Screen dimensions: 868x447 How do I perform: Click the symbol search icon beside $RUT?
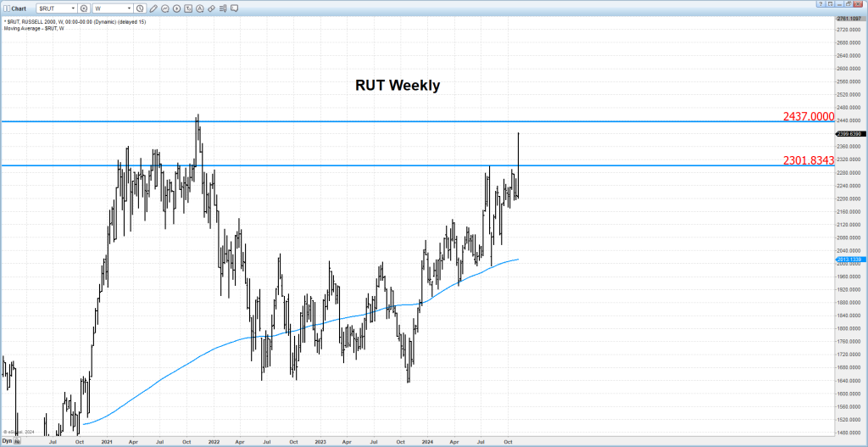coord(84,8)
